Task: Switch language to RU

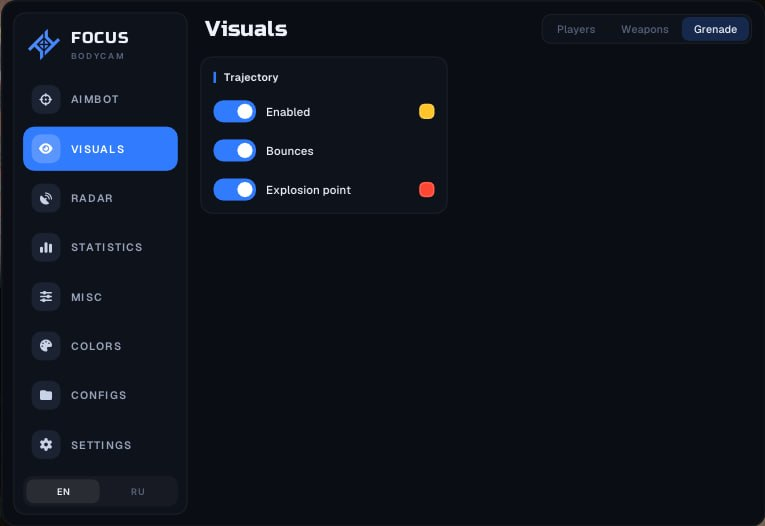Action: [x=138, y=491]
